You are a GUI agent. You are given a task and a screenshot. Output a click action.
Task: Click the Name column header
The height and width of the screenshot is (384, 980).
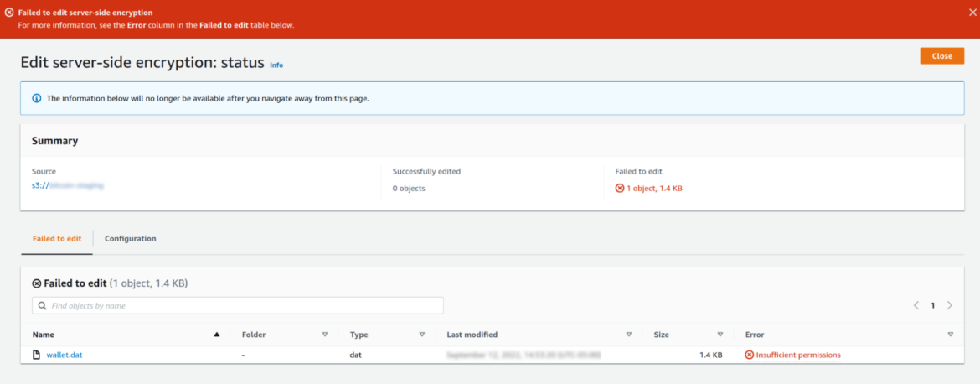[x=43, y=335]
